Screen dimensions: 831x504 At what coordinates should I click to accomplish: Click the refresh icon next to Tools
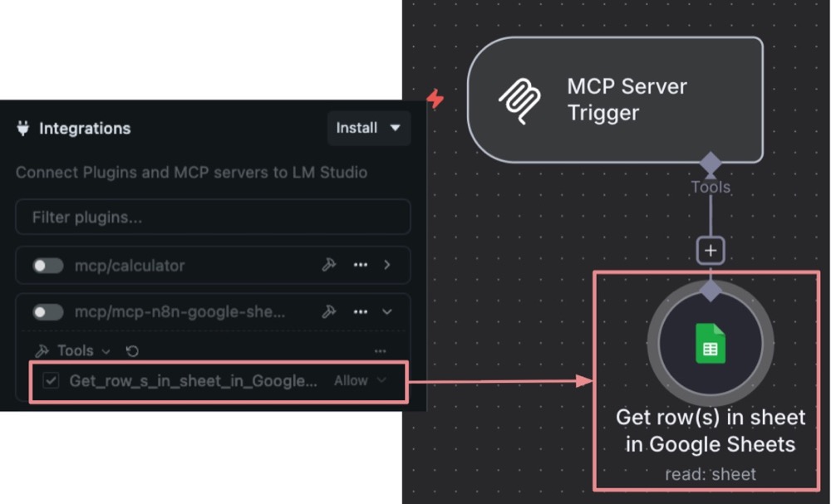coord(131,351)
